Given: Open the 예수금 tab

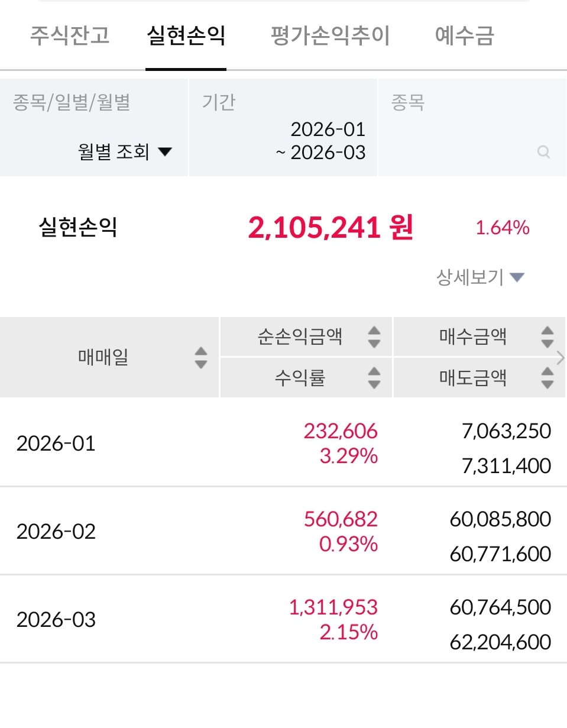Looking at the screenshot, I should 464,35.
